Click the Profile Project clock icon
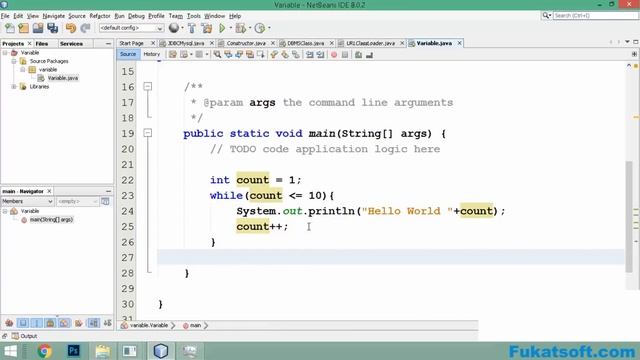The height and width of the screenshot is (360, 640). [260, 28]
